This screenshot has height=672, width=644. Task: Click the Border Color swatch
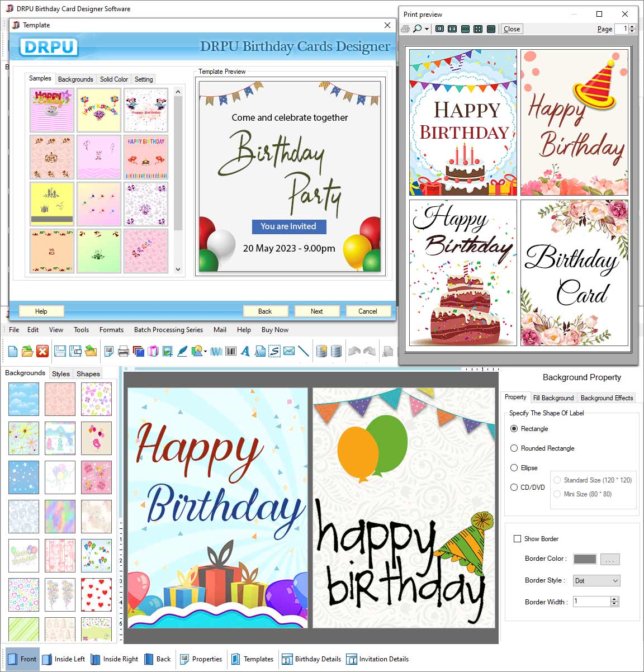click(x=584, y=559)
